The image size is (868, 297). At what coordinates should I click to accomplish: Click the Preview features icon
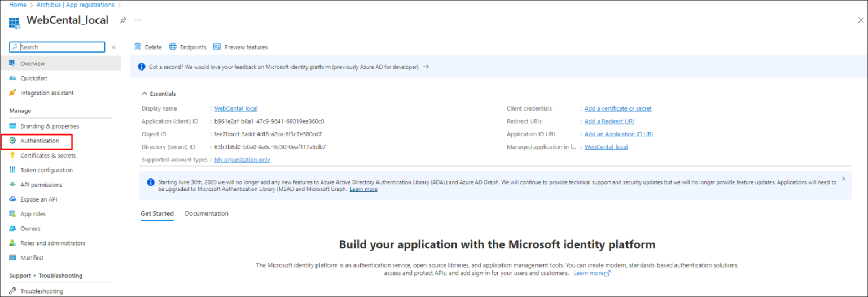[x=217, y=47]
